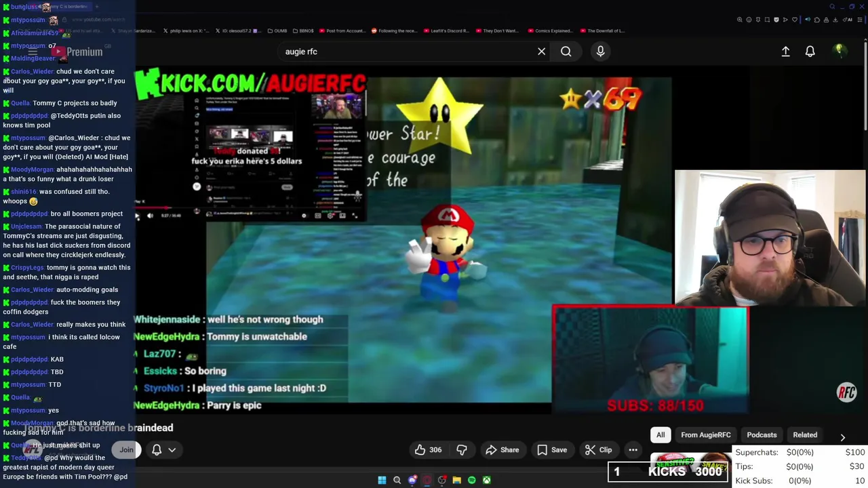The height and width of the screenshot is (488, 868).
Task: Open File Explorer from the taskbar
Action: 457,480
